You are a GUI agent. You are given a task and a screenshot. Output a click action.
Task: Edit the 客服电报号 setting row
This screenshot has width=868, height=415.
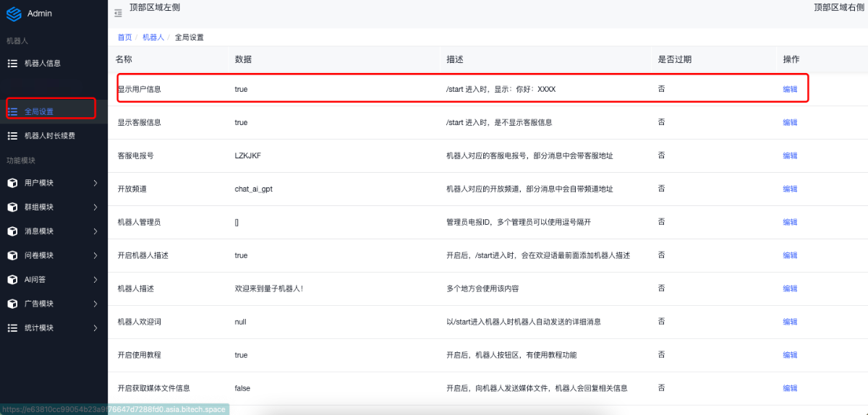(790, 156)
